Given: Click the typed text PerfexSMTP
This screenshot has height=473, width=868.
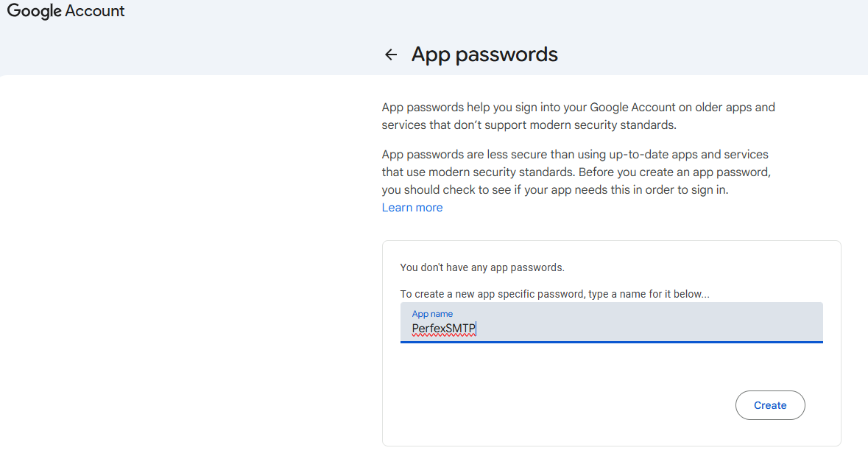Looking at the screenshot, I should tap(443, 329).
